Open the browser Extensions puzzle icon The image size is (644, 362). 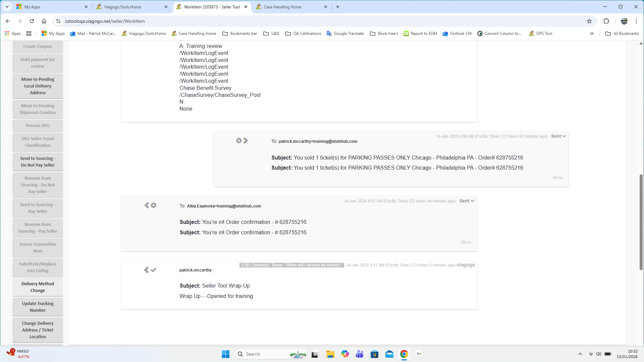[x=606, y=21]
